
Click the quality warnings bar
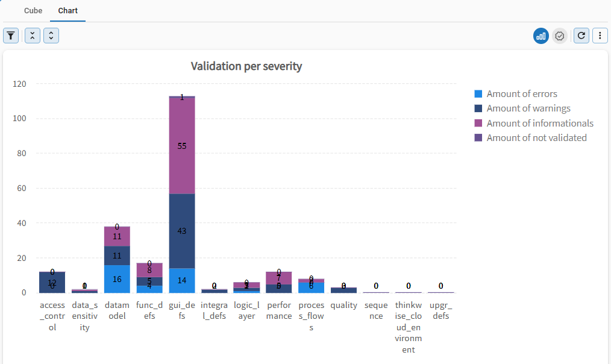(343, 290)
